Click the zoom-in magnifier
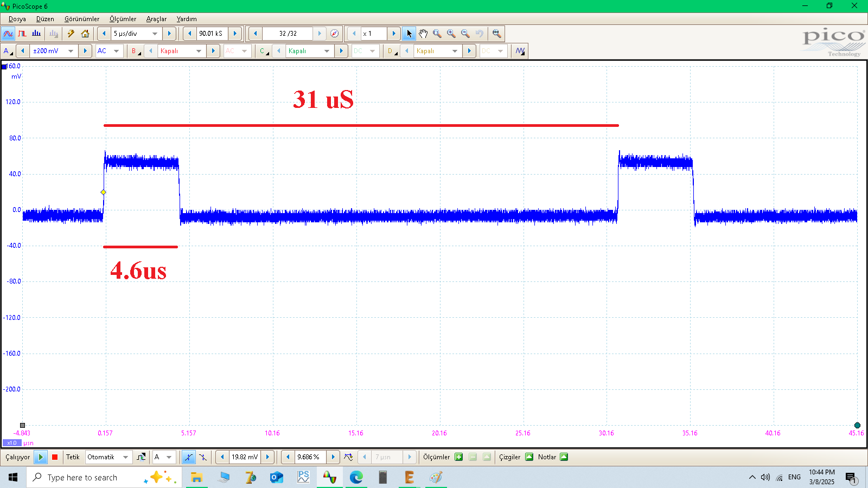This screenshot has width=868, height=488. click(451, 34)
